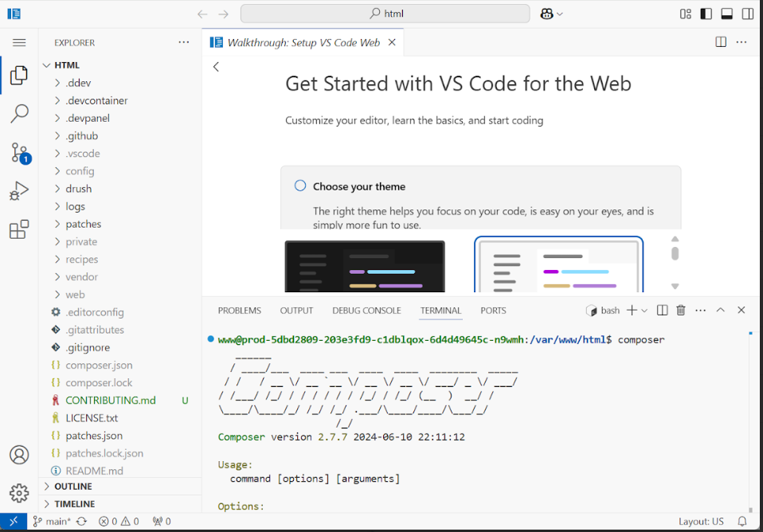The width and height of the screenshot is (763, 532).
Task: Split the terminal pane
Action: coord(662,310)
